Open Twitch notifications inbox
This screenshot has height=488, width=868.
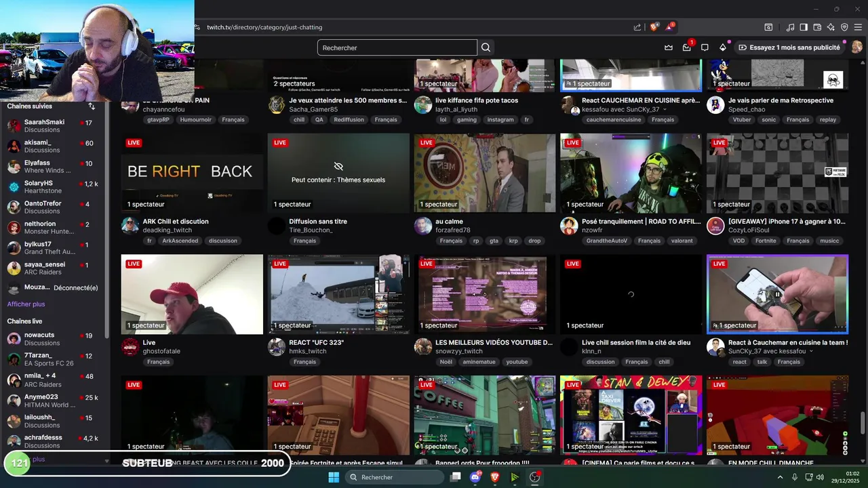click(687, 47)
